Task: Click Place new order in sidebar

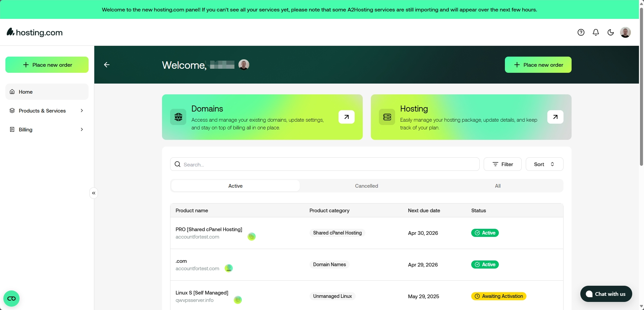Action: (47, 65)
